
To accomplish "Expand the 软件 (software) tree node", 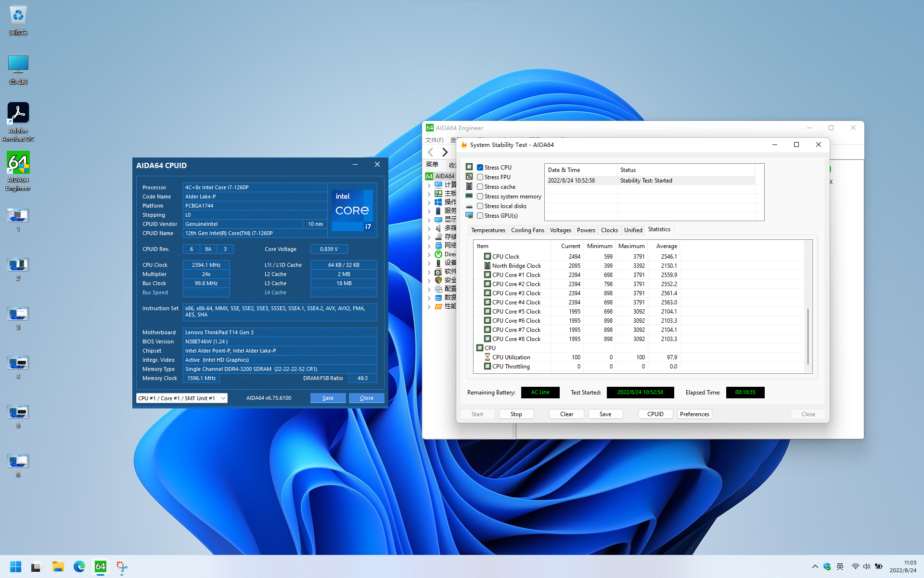I will [429, 272].
